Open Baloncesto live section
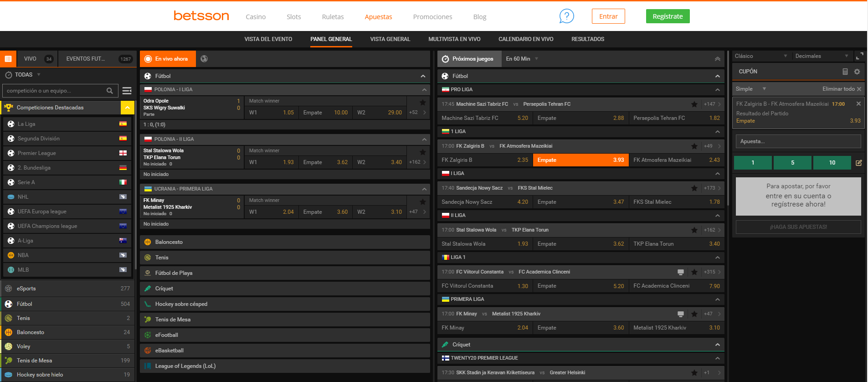Viewport: 868px width, 382px height. click(x=285, y=242)
